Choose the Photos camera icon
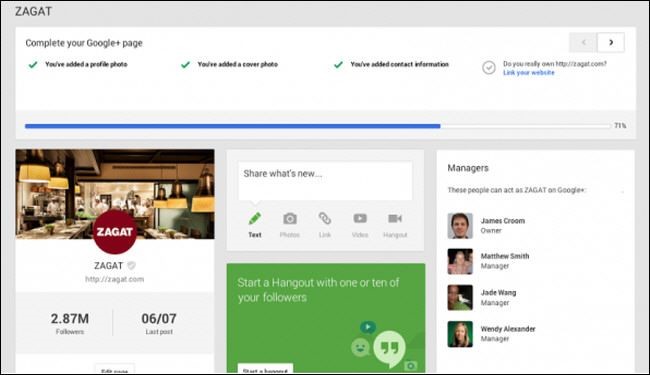 [x=290, y=218]
